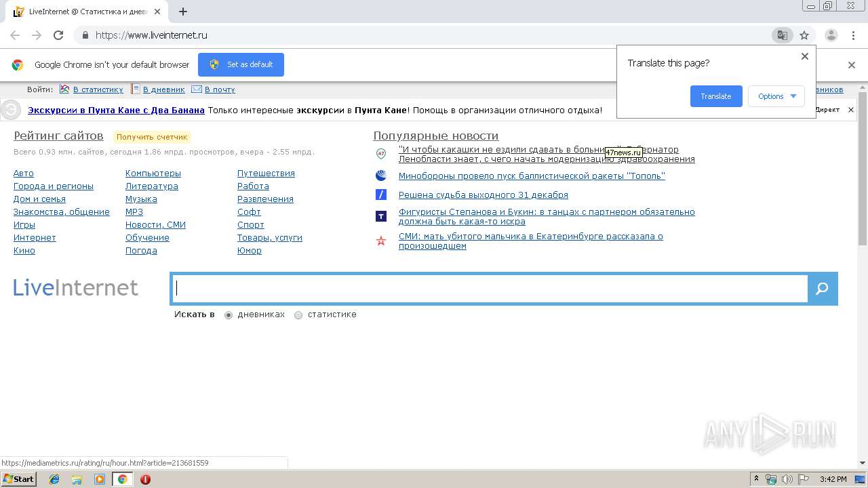
Task: Close the Punta Cana ad banner
Action: coord(852,110)
